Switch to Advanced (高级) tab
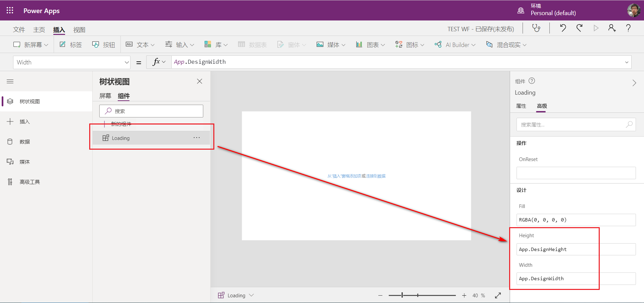The width and height of the screenshot is (644, 303). (x=542, y=106)
